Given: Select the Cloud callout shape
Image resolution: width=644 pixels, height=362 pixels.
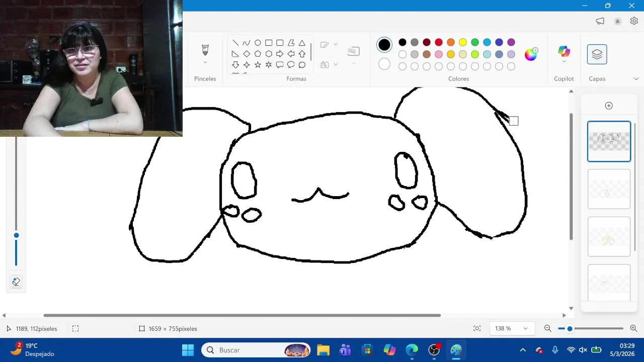Looking at the screenshot, I should click(302, 65).
